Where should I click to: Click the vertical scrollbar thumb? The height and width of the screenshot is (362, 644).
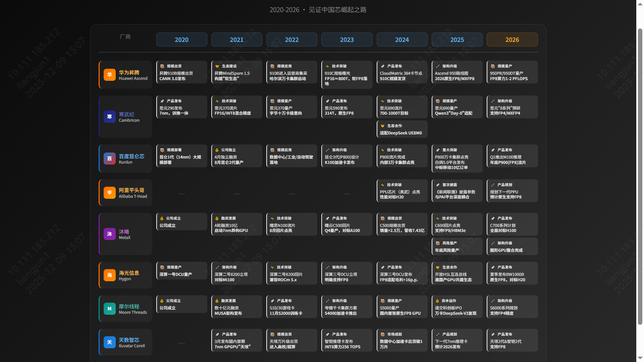pos(640,176)
